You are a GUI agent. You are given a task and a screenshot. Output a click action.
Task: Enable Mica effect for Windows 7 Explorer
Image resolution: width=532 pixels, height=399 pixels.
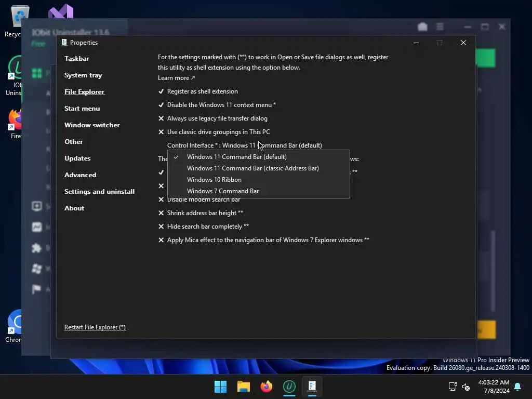[263, 240]
